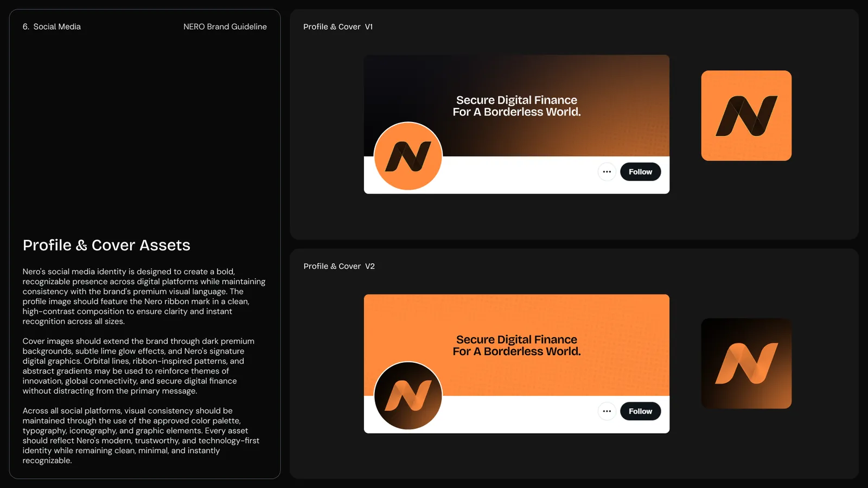
Task: Click the '6. Social Media' section label
Action: 52,27
